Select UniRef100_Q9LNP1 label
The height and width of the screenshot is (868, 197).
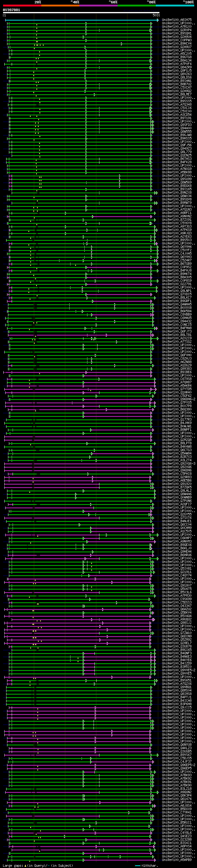[177, 291]
